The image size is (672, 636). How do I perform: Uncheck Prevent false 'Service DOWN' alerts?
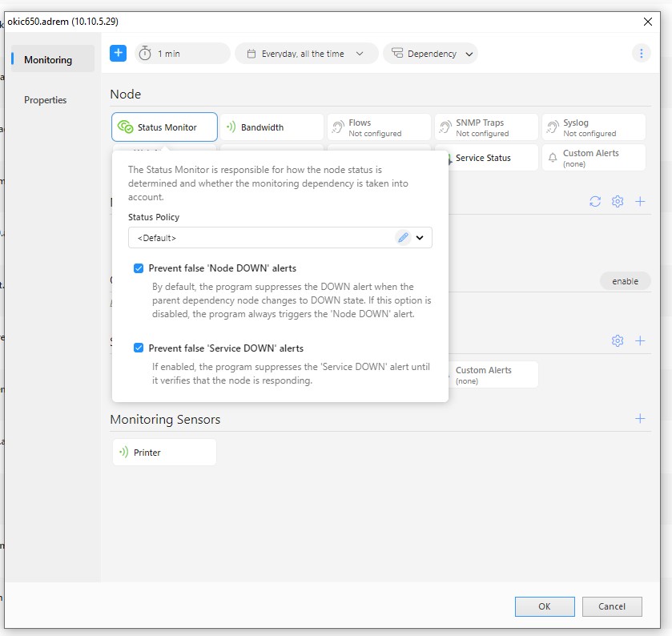pyautogui.click(x=138, y=348)
